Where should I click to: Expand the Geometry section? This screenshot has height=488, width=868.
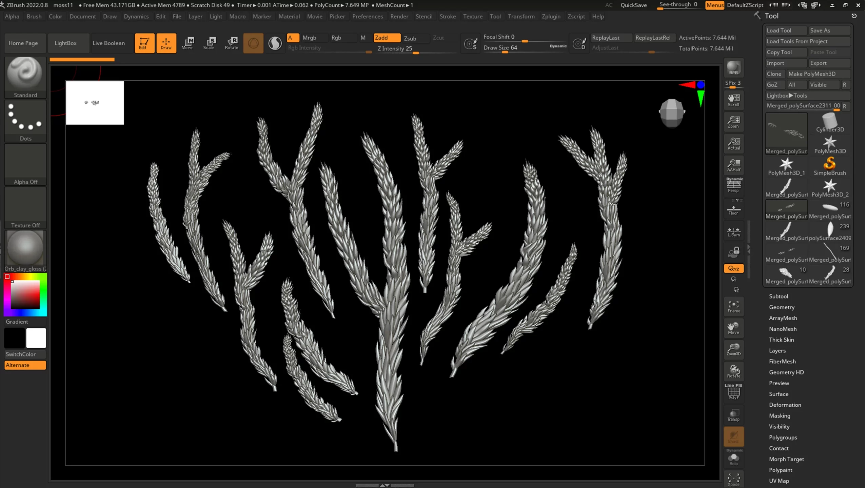coord(782,307)
